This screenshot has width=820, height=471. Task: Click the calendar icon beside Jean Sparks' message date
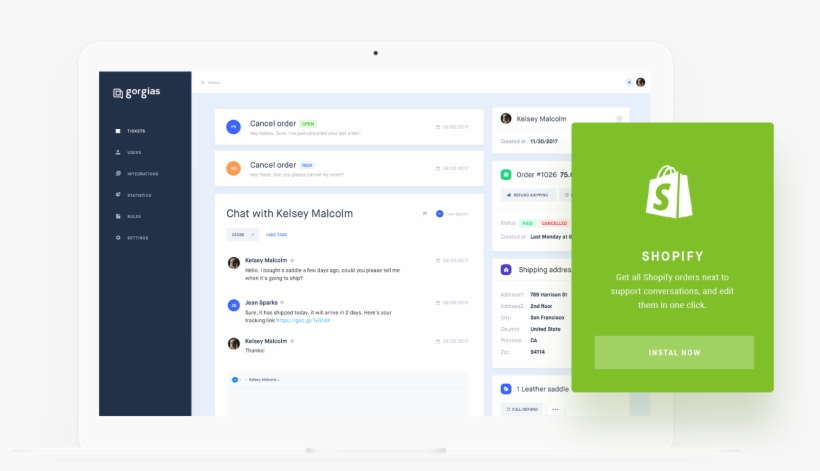coord(438,303)
